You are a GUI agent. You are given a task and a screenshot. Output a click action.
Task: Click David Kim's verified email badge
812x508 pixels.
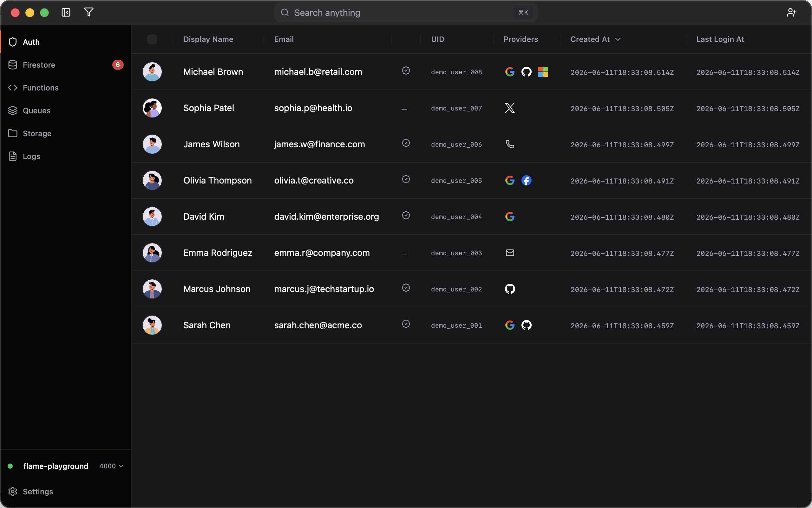(406, 215)
